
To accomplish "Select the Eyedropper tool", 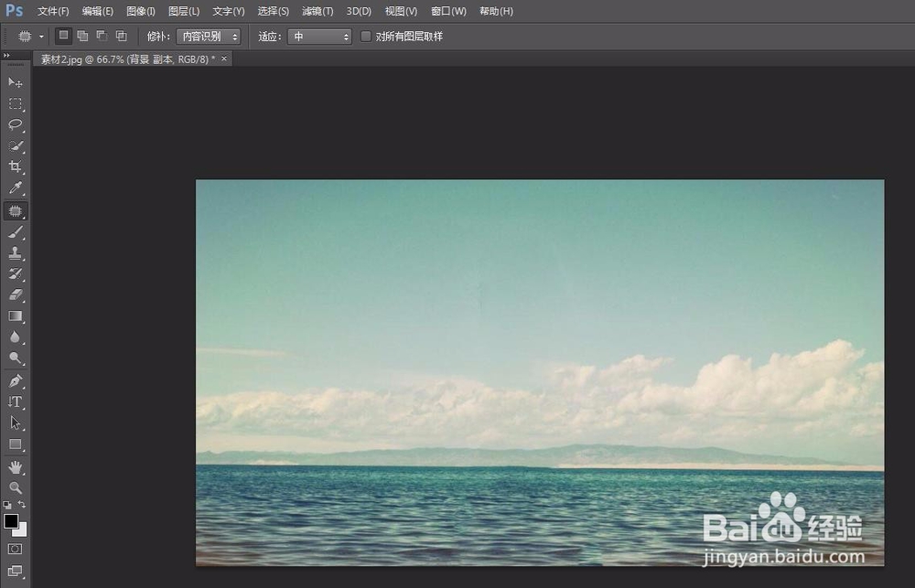I will tap(16, 187).
